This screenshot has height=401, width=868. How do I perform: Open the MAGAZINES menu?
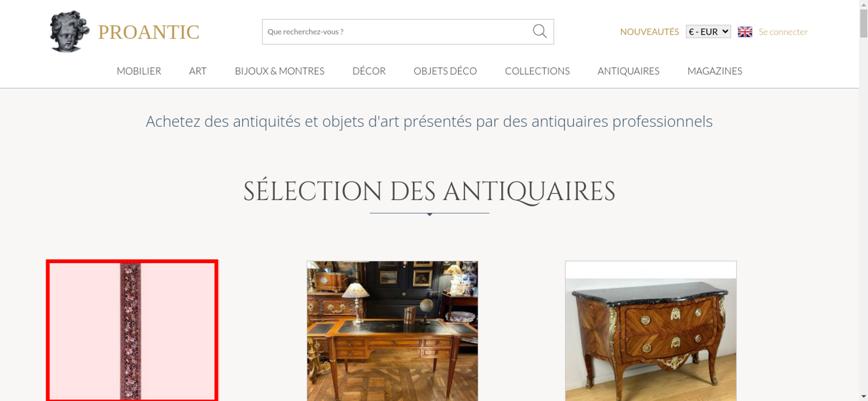click(x=715, y=71)
